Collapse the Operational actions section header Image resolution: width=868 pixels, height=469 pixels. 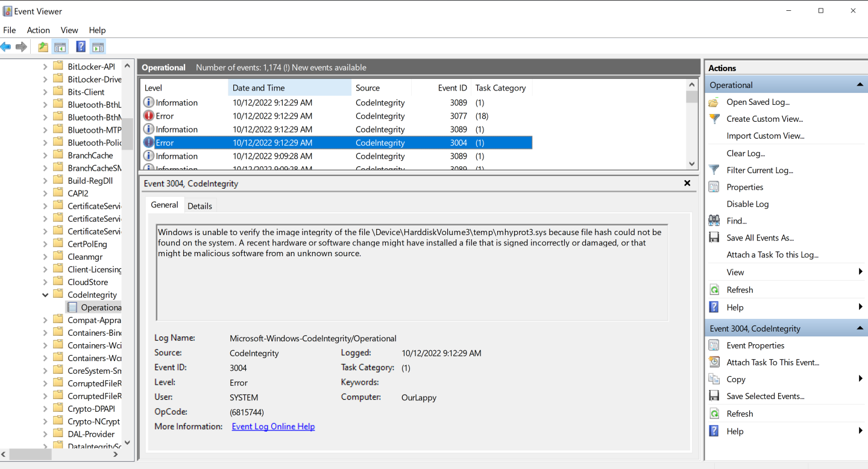pyautogui.click(x=860, y=85)
